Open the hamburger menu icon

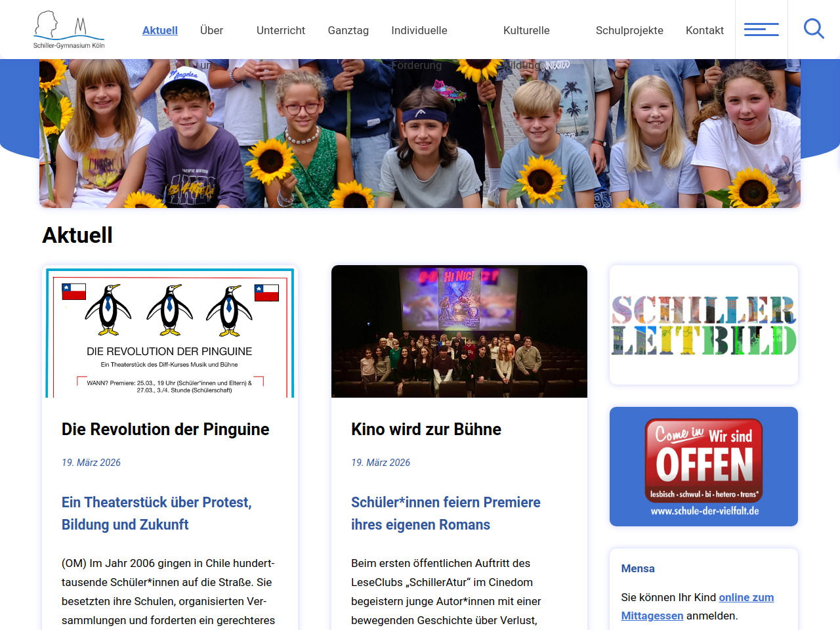click(761, 30)
